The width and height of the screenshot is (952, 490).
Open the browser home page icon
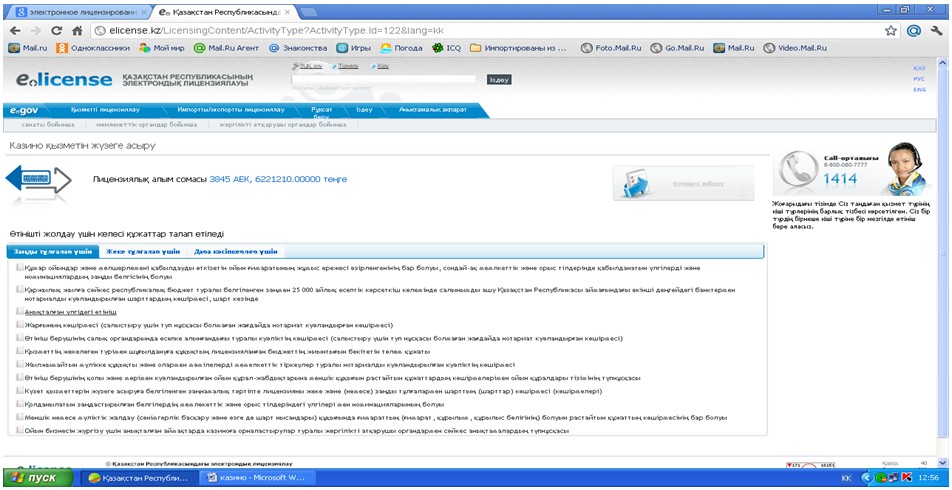(77, 30)
